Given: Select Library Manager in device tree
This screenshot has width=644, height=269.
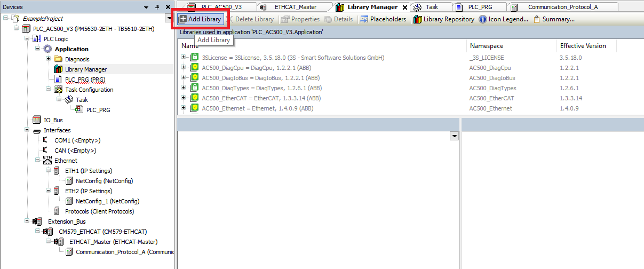Looking at the screenshot, I should tap(85, 69).
